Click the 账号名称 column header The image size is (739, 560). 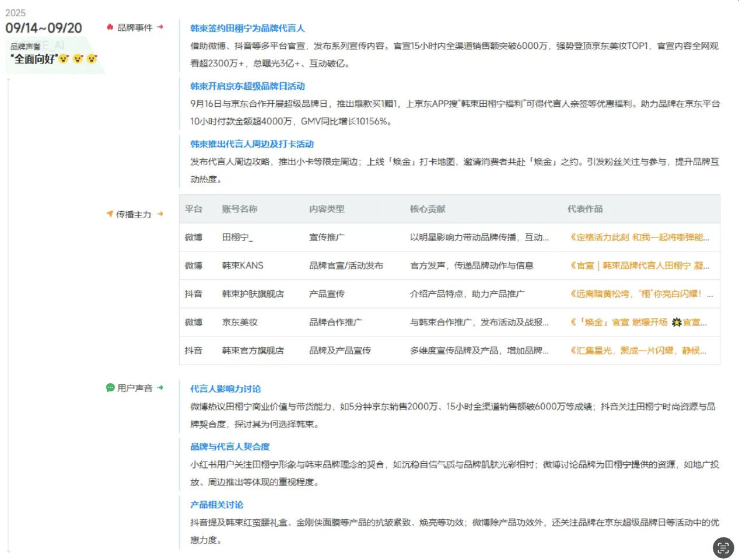tap(240, 209)
